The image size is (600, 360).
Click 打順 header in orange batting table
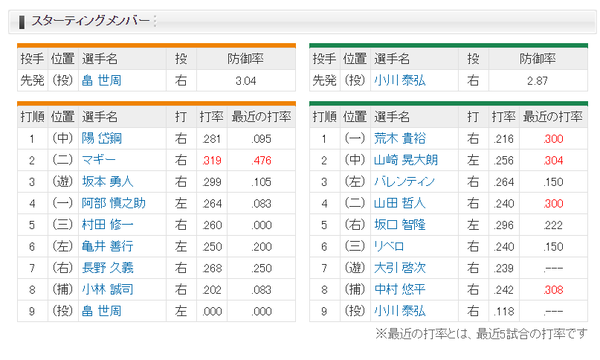click(x=32, y=117)
